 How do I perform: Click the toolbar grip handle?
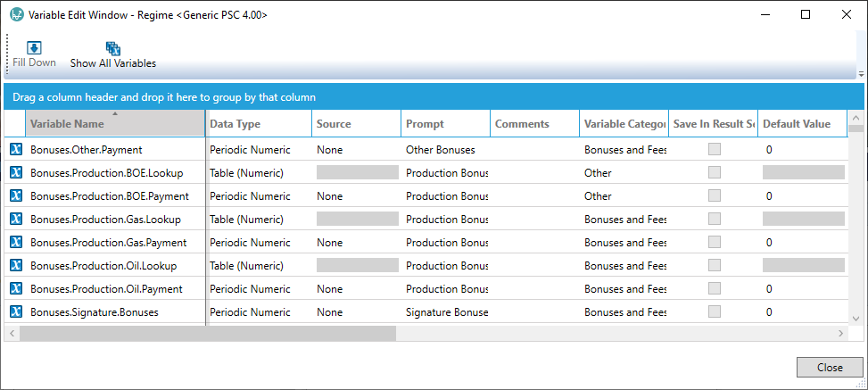(7, 54)
